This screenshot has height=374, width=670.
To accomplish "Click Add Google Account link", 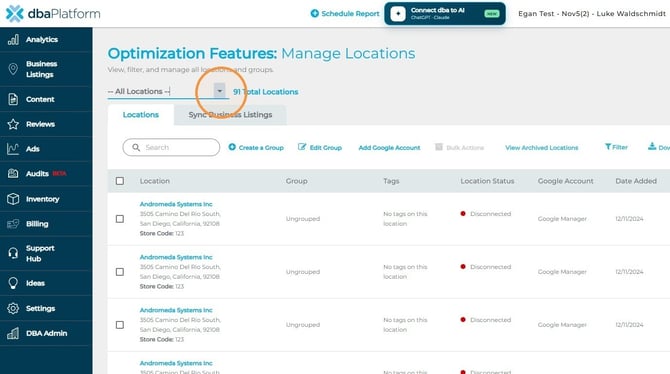I will [x=389, y=147].
